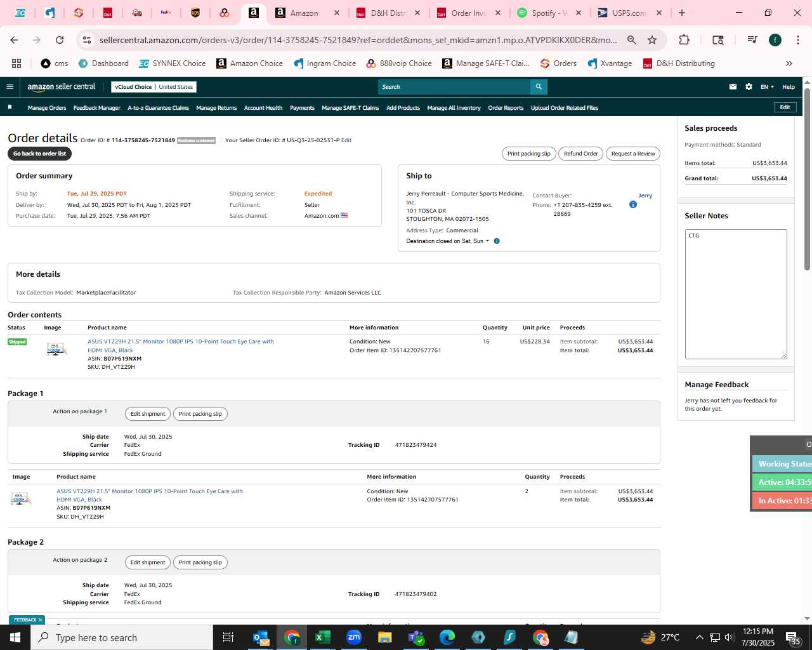
Task: Open Account Health menu item
Action: [x=263, y=108]
